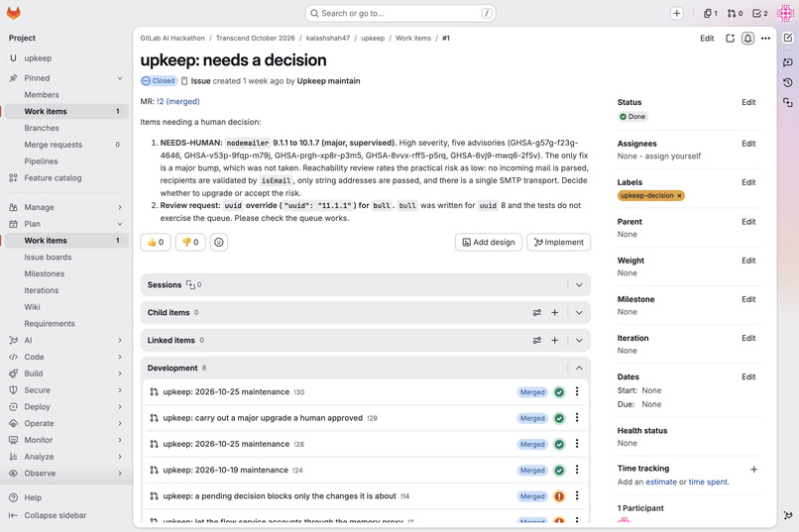
Task: Open upkeep project in sidebar
Action: pyautogui.click(x=66, y=58)
